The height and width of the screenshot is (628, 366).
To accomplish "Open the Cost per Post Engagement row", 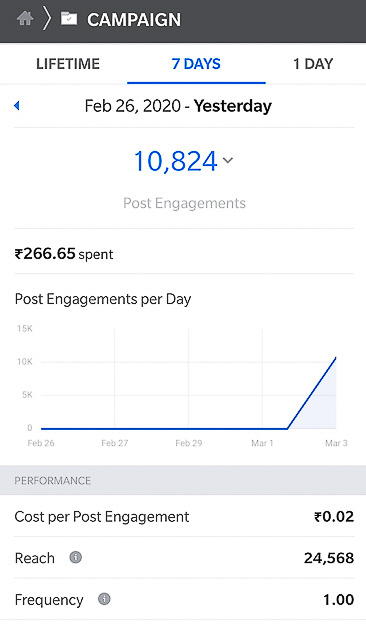I will click(x=184, y=517).
